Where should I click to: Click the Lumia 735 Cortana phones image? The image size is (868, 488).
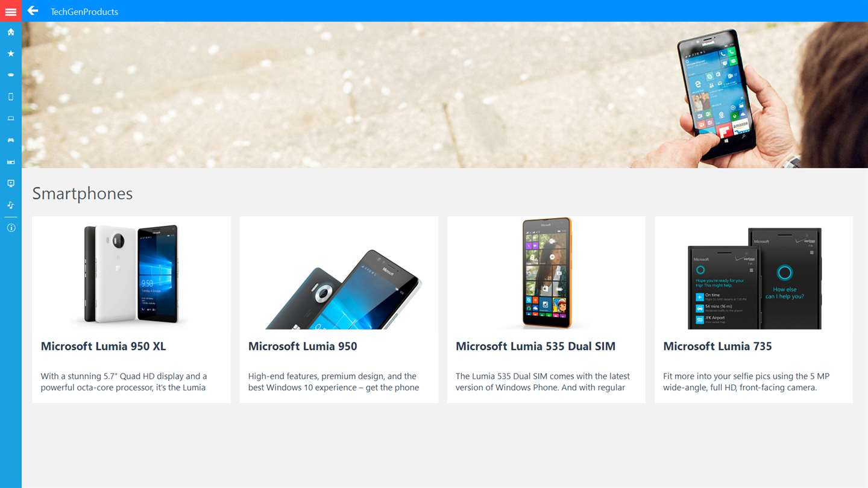point(755,278)
